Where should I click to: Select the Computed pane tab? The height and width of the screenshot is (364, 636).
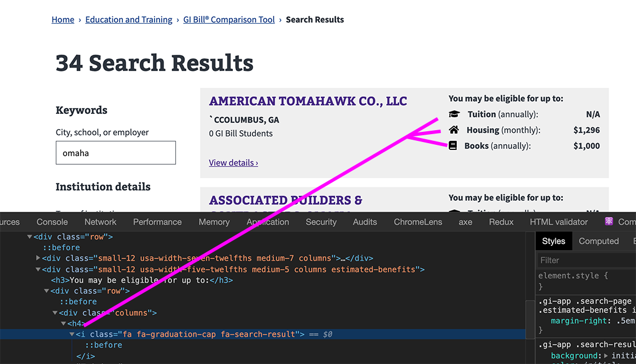pyautogui.click(x=599, y=241)
